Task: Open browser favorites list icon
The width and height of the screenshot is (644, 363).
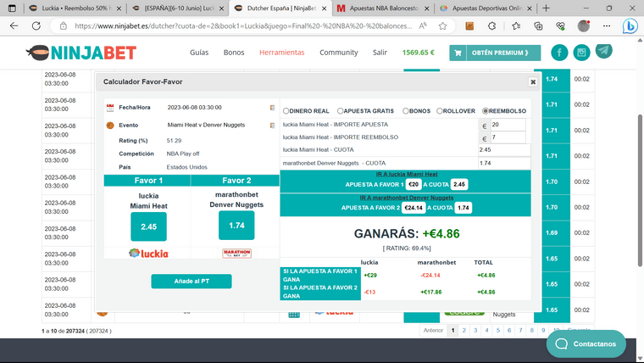Action: [x=516, y=26]
